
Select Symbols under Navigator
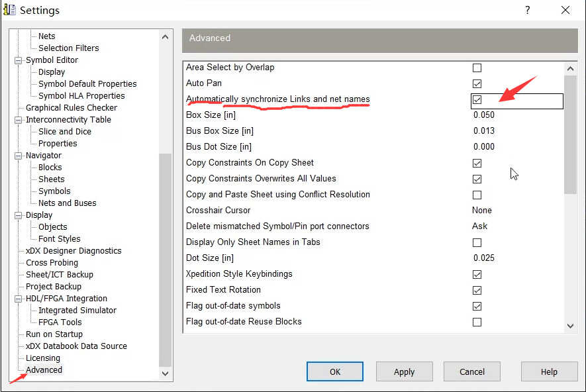click(54, 191)
